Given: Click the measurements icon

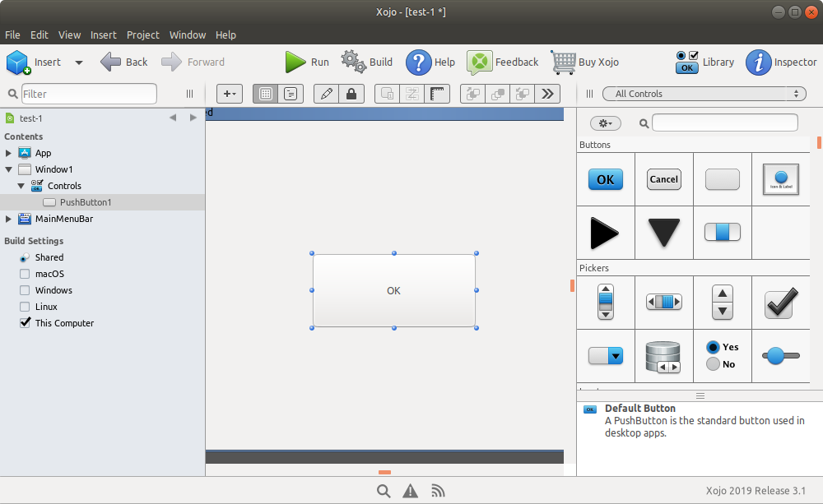Looking at the screenshot, I should (412, 94).
